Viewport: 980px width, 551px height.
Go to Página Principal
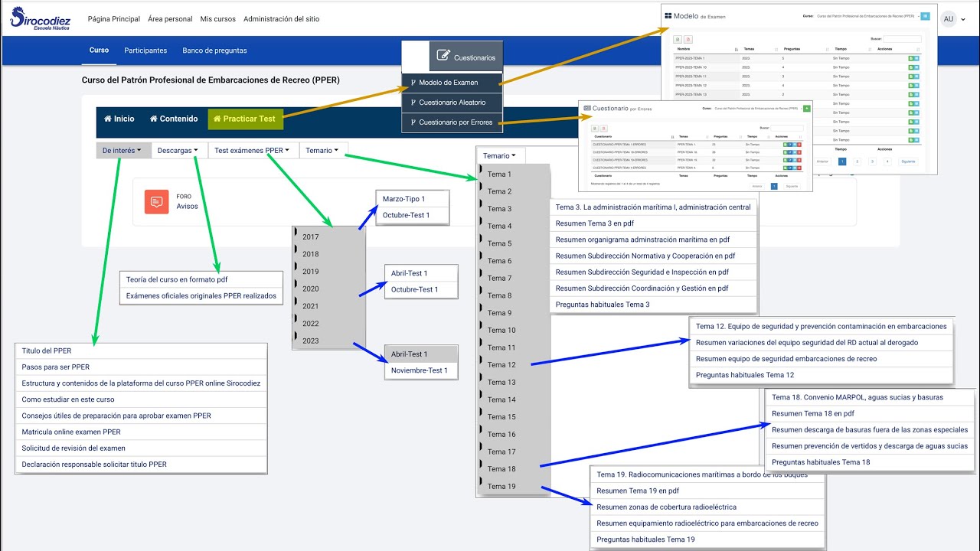[x=114, y=19]
